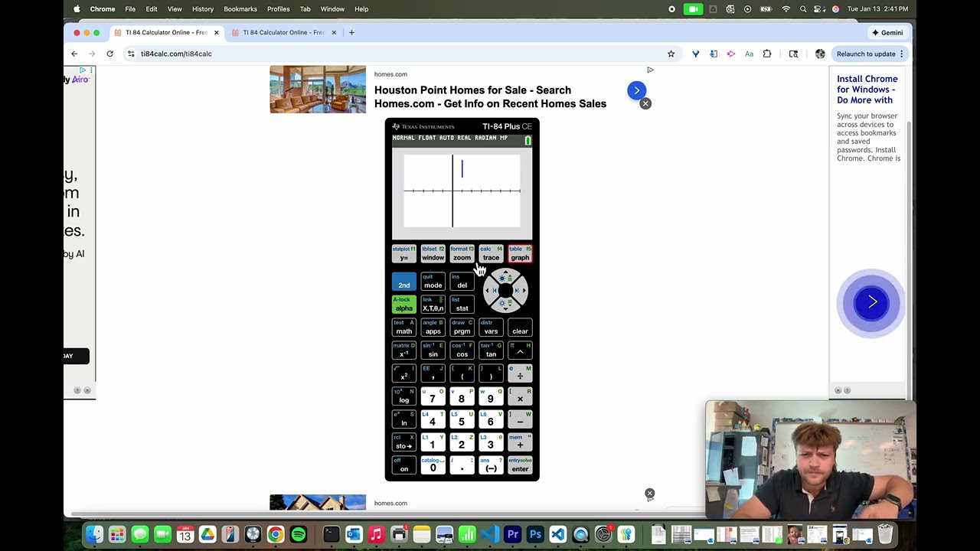Image resolution: width=980 pixels, height=551 pixels.
Task: Click Relaunch to update button
Action: click(871, 54)
